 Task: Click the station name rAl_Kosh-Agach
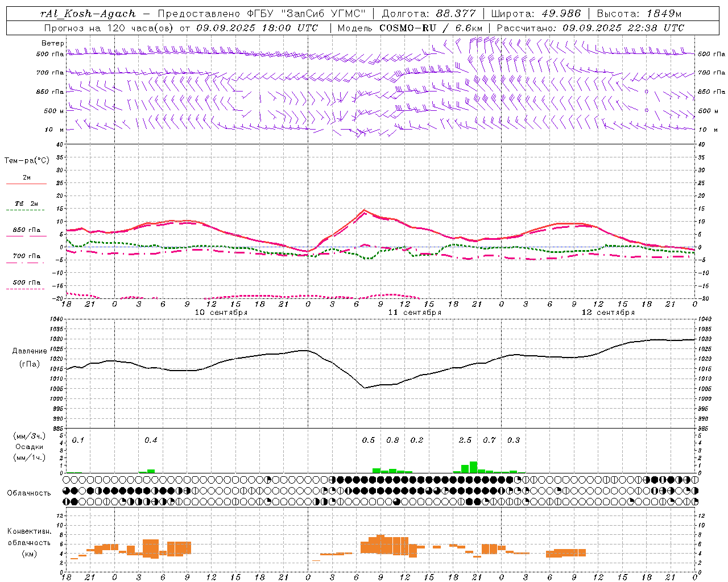tap(88, 14)
